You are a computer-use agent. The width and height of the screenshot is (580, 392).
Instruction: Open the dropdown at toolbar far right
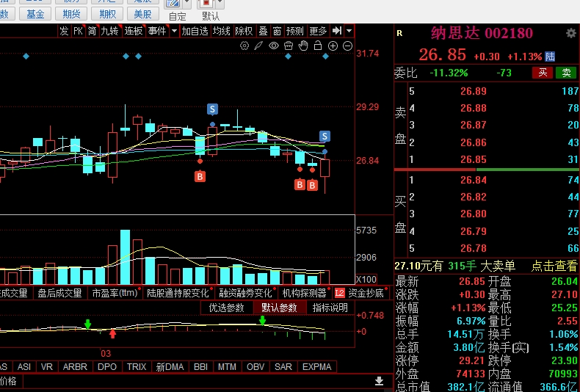pyautogui.click(x=349, y=31)
